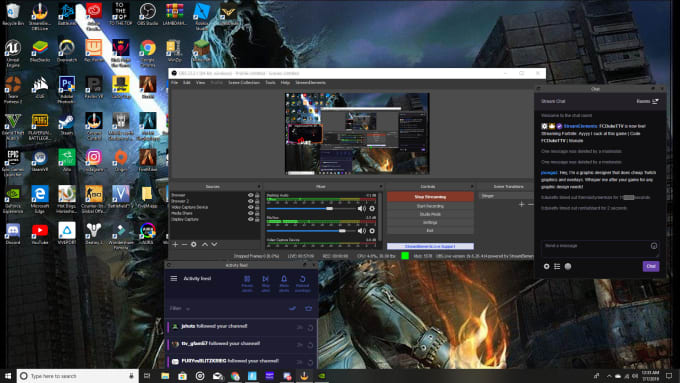Mark all activity as read checkmark icon
680x383 pixels.
pos(292,308)
